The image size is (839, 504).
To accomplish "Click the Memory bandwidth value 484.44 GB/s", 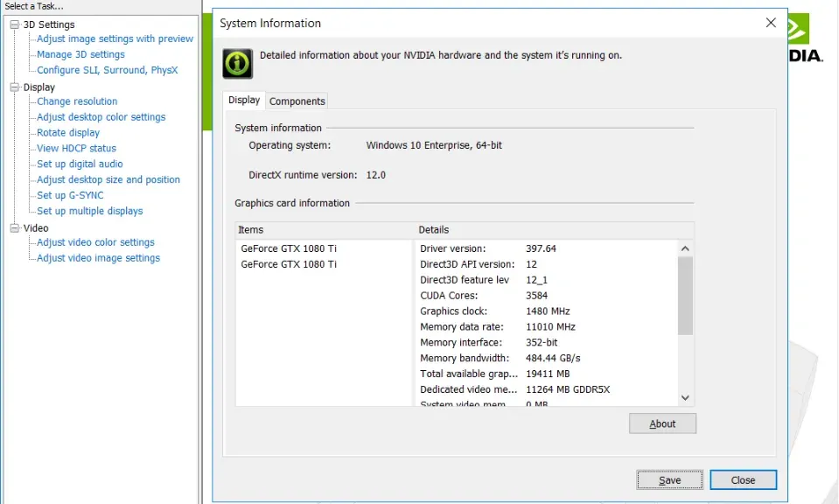I will [553, 358].
